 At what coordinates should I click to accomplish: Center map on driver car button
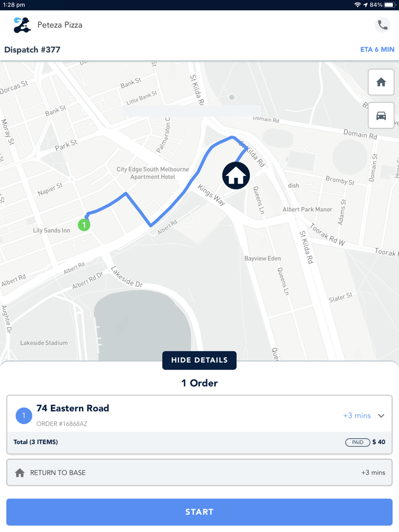tap(381, 116)
